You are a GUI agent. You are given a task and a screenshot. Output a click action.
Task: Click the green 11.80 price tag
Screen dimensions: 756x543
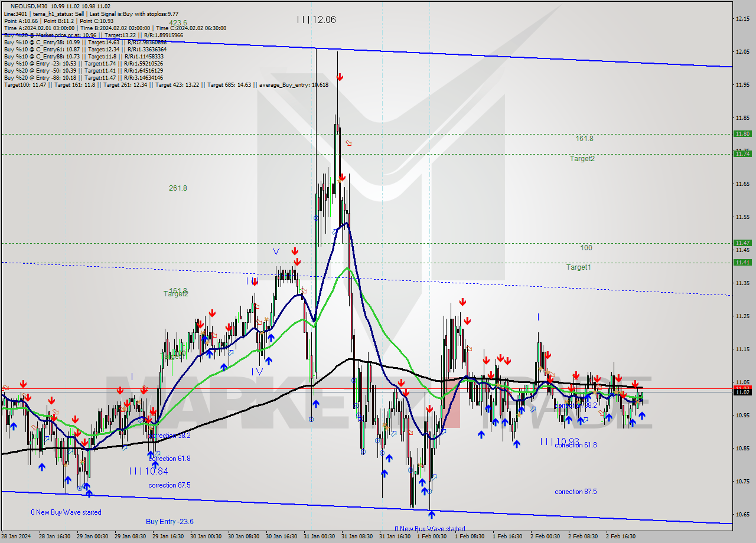click(x=742, y=134)
